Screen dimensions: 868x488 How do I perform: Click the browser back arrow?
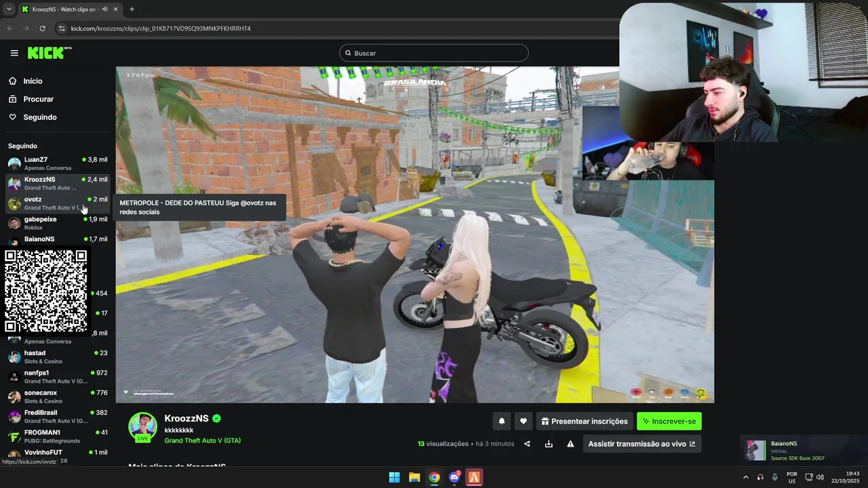[9, 28]
